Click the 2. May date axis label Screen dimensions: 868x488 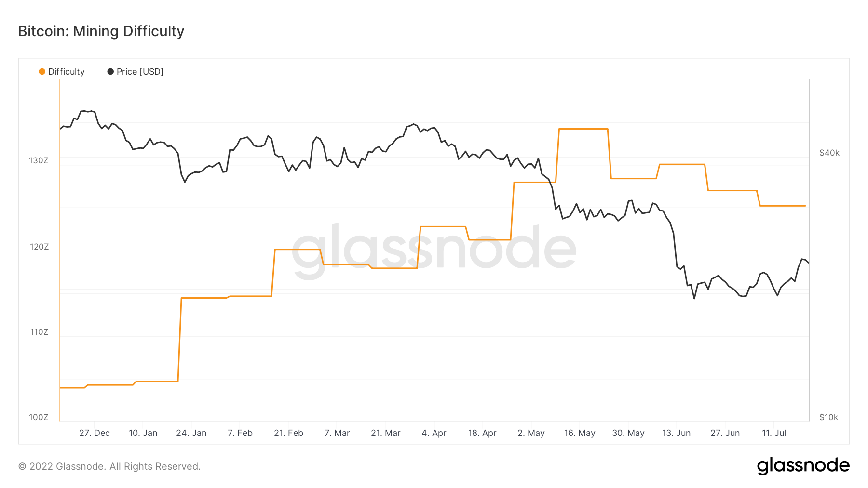pos(531,433)
